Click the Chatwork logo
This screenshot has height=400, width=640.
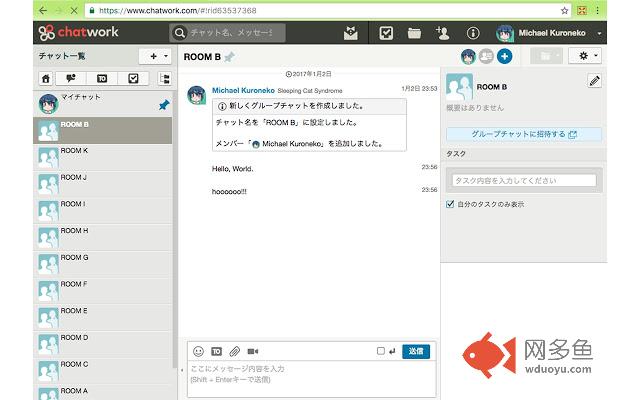point(78,32)
